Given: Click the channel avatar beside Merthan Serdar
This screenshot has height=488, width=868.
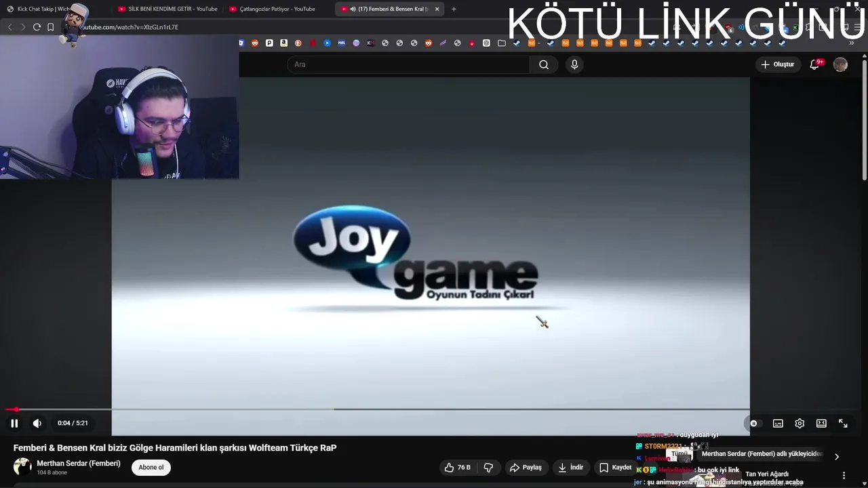Looking at the screenshot, I should tap(22, 467).
